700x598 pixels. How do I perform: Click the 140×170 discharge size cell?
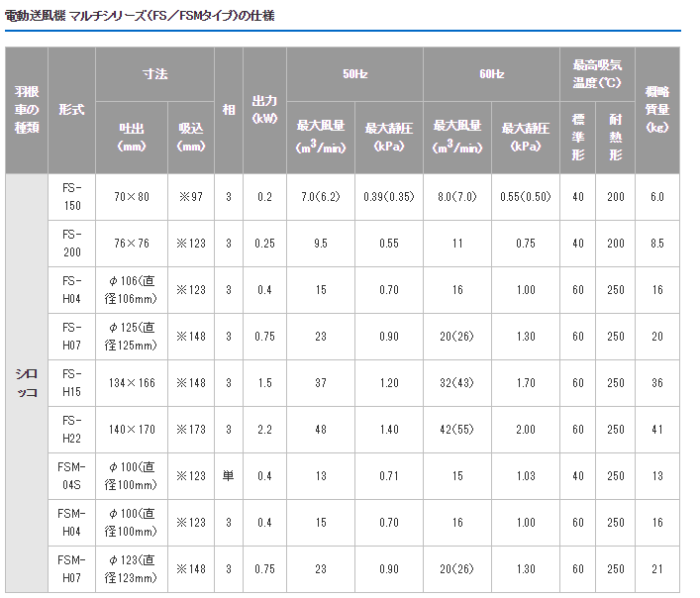pyautogui.click(x=131, y=430)
